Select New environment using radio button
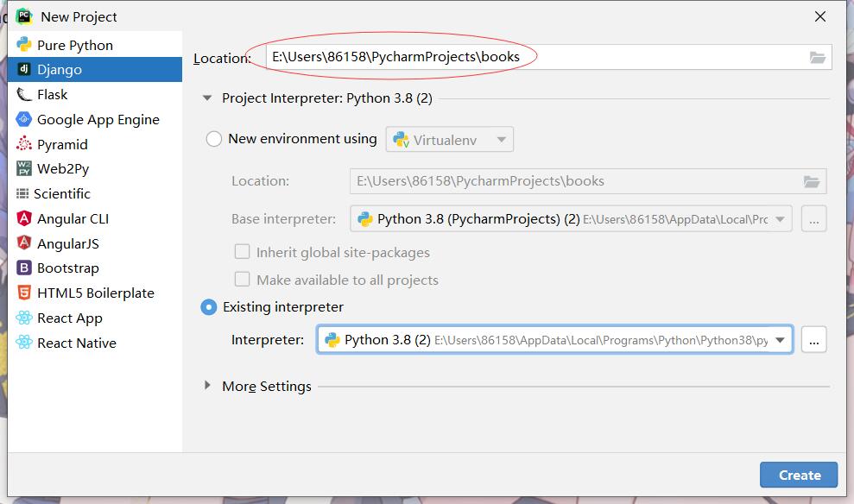 (213, 139)
